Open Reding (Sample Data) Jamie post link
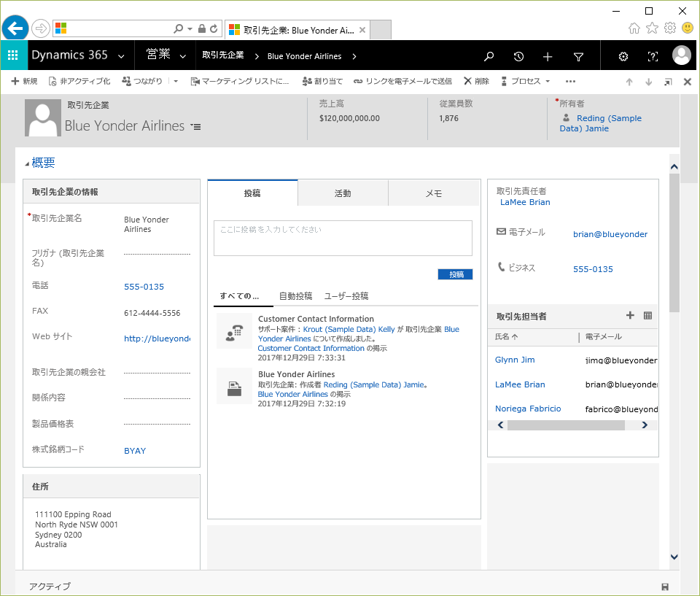The width and height of the screenshot is (700, 596). tap(374, 384)
